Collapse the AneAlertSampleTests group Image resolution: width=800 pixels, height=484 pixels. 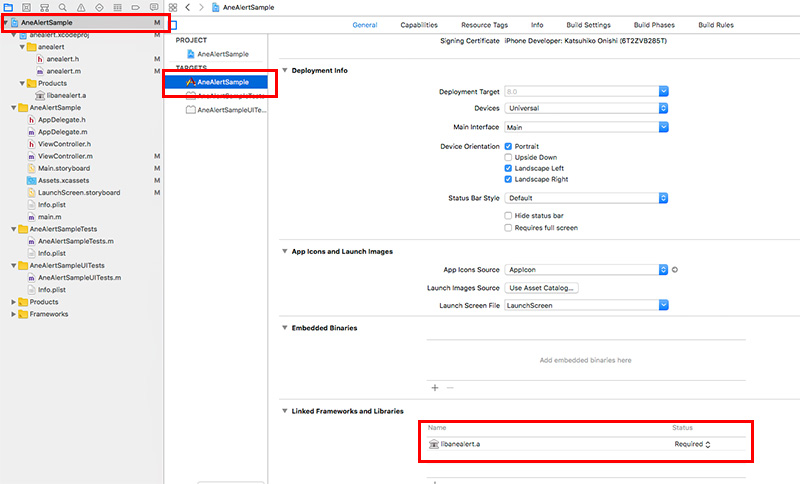coord(14,229)
